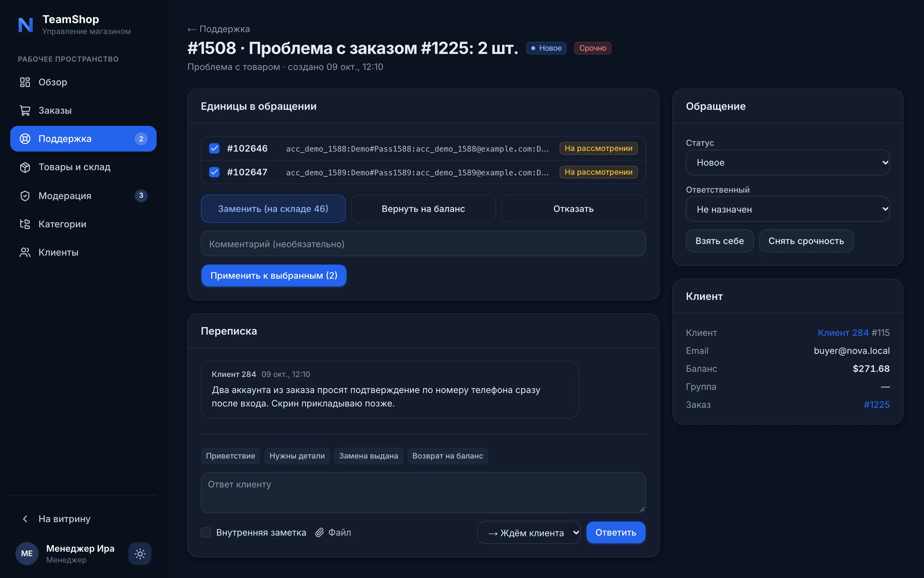Viewport: 924px width, 578px height.
Task: Open the order #1225 link
Action: (877, 405)
